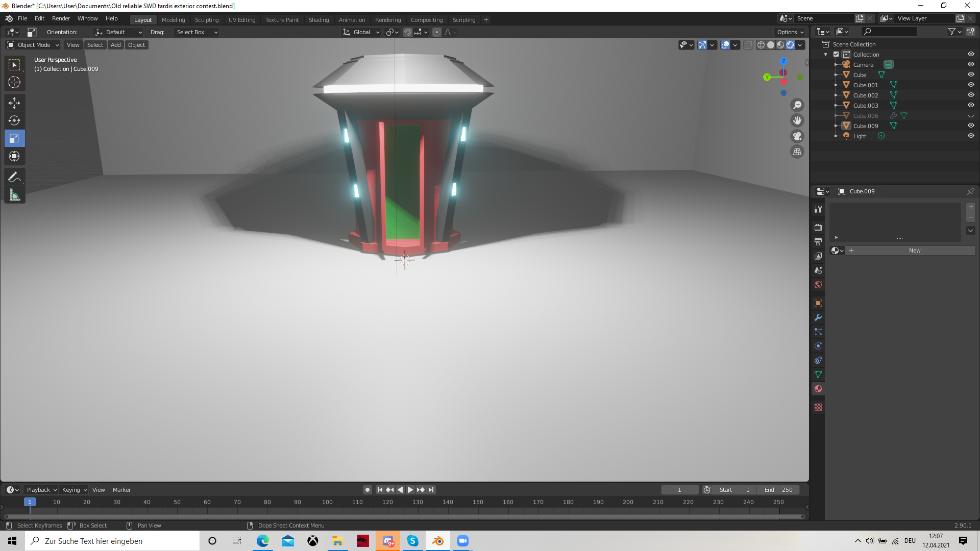
Task: Open the Edit menu
Action: [x=39, y=18]
